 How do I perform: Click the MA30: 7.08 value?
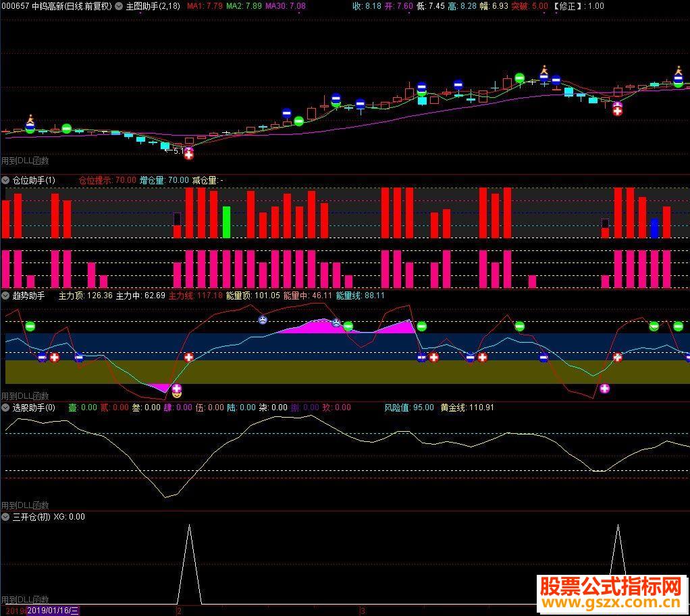(x=285, y=6)
